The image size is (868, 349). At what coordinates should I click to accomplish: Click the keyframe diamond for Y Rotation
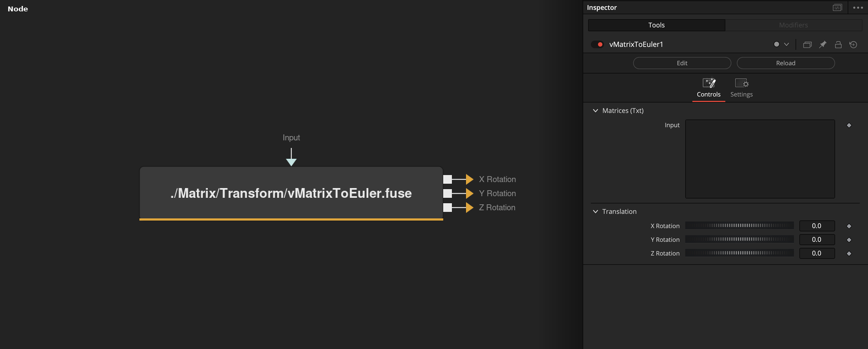coord(849,240)
